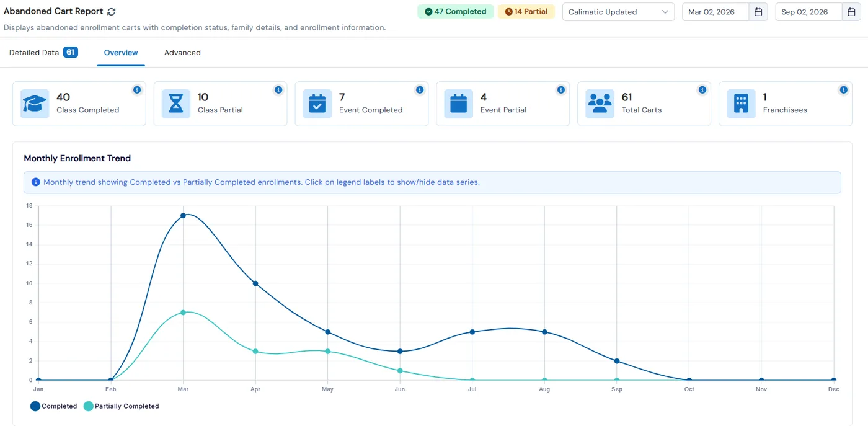Open the Advanced tab

coord(182,53)
